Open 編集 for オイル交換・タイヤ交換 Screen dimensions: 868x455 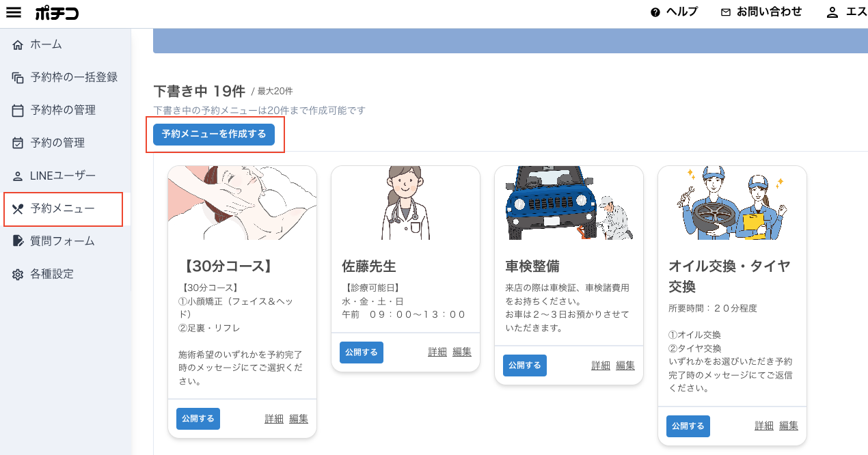789,426
